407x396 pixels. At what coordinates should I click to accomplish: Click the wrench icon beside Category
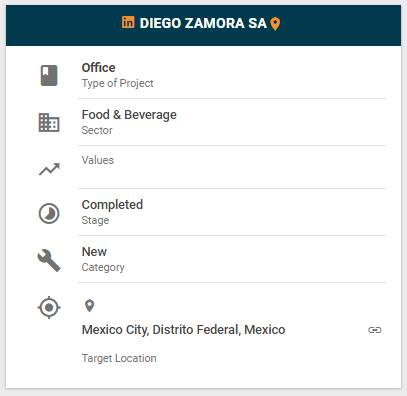tap(49, 260)
